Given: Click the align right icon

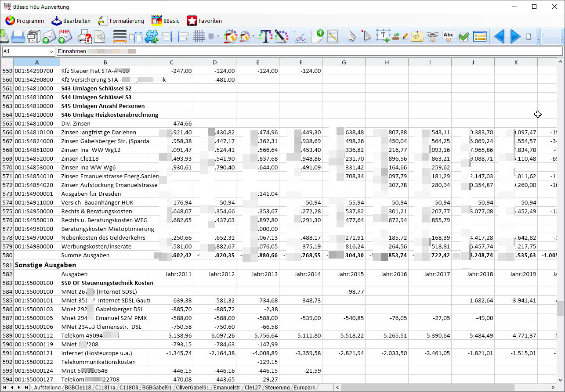Looking at the screenshot, I should coord(167,37).
